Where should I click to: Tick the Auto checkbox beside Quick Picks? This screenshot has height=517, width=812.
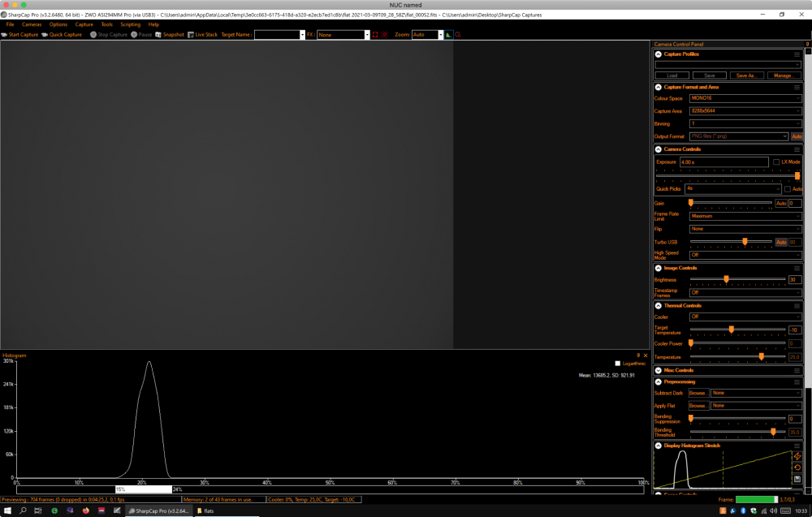pyautogui.click(x=787, y=189)
